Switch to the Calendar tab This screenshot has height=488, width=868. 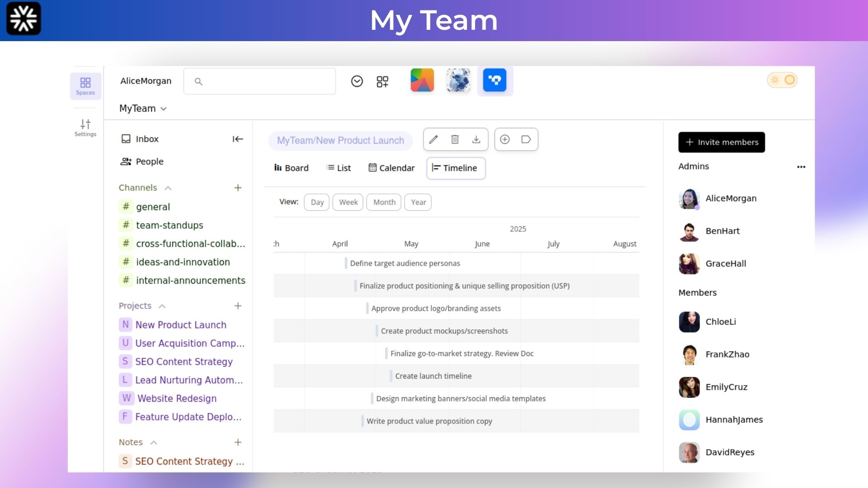tap(392, 168)
